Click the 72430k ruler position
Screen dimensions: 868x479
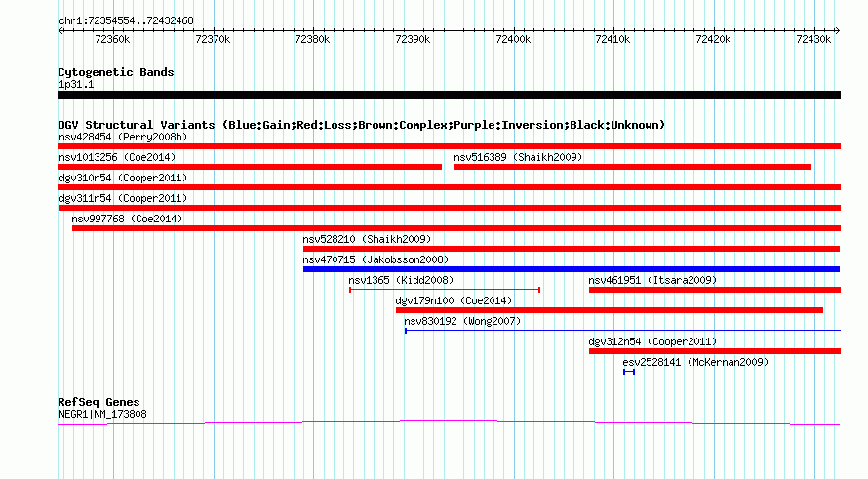click(x=813, y=39)
